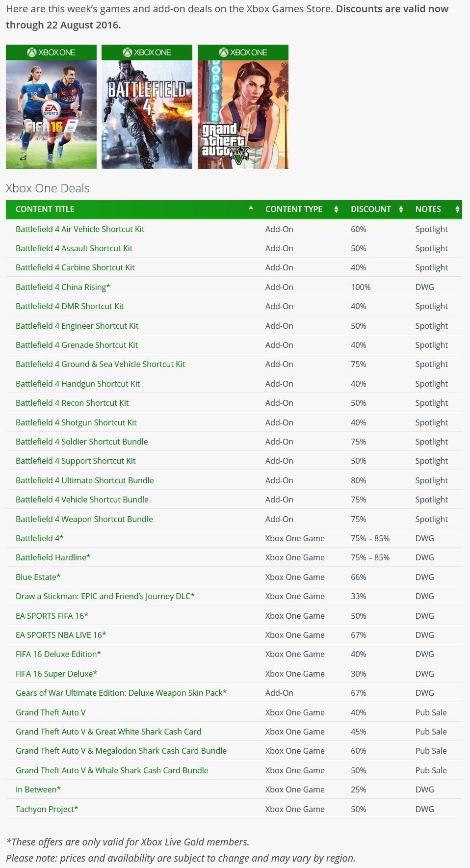Open FIFA 16 Super Deluxe* link

(56, 674)
